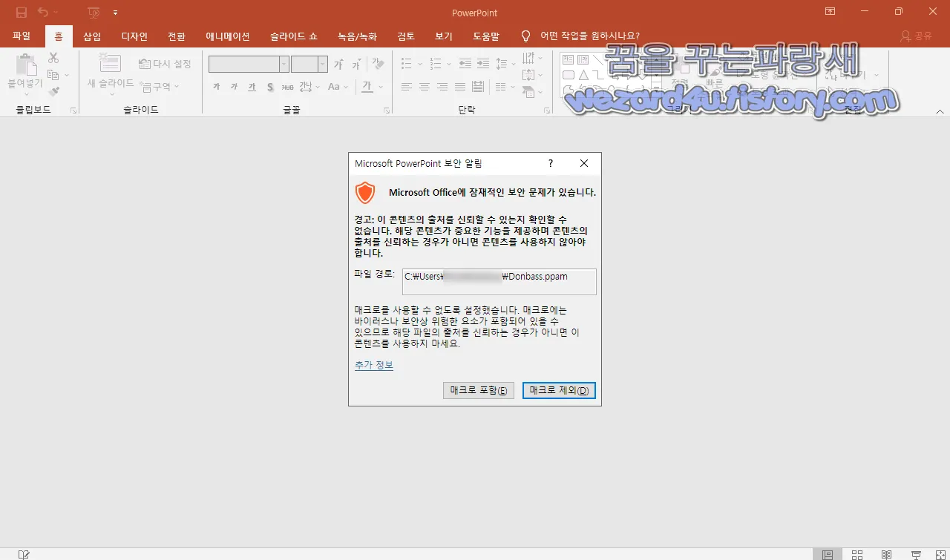Switch to the 애니메이션 animations tab
The width and height of the screenshot is (950, 560).
click(x=228, y=36)
